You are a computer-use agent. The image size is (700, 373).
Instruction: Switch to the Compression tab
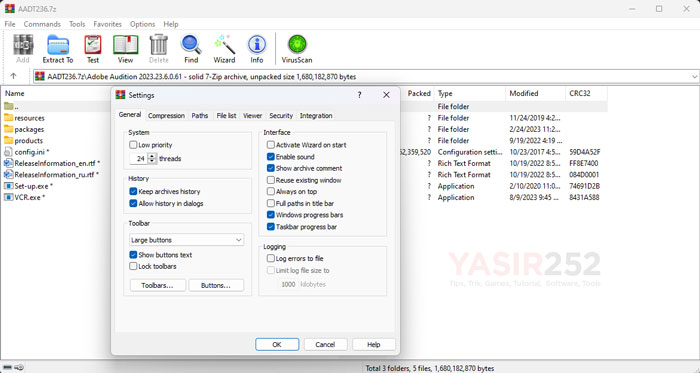[x=167, y=116]
